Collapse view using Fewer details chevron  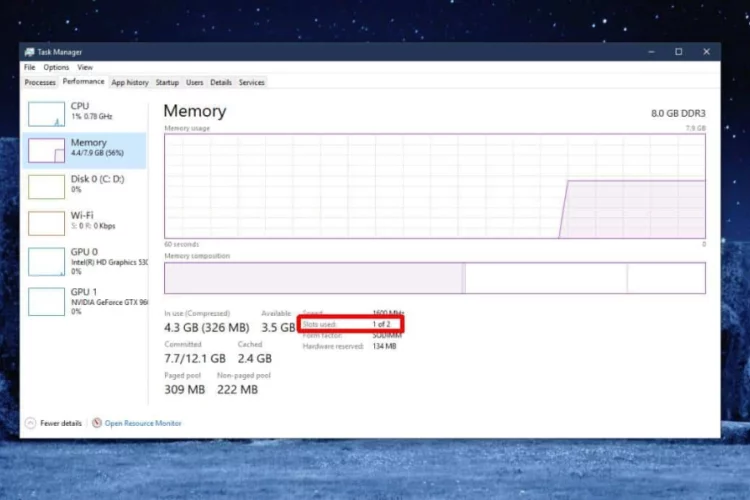point(30,423)
